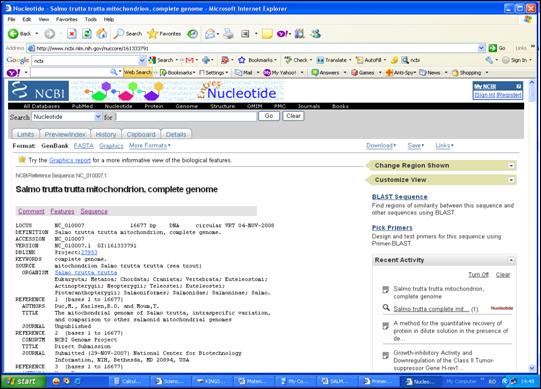Select Protein in the NCBI black navigation bar
The width and height of the screenshot is (541, 389).
pyautogui.click(x=154, y=106)
